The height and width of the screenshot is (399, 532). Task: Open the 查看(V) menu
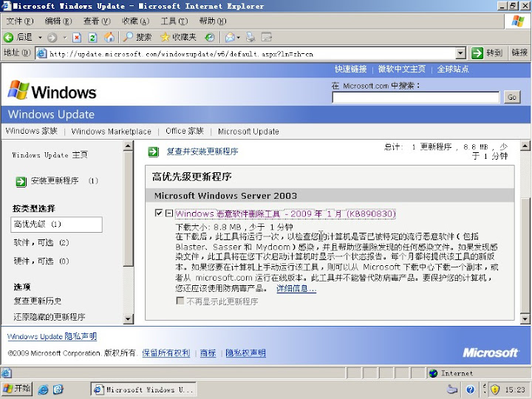(x=97, y=21)
